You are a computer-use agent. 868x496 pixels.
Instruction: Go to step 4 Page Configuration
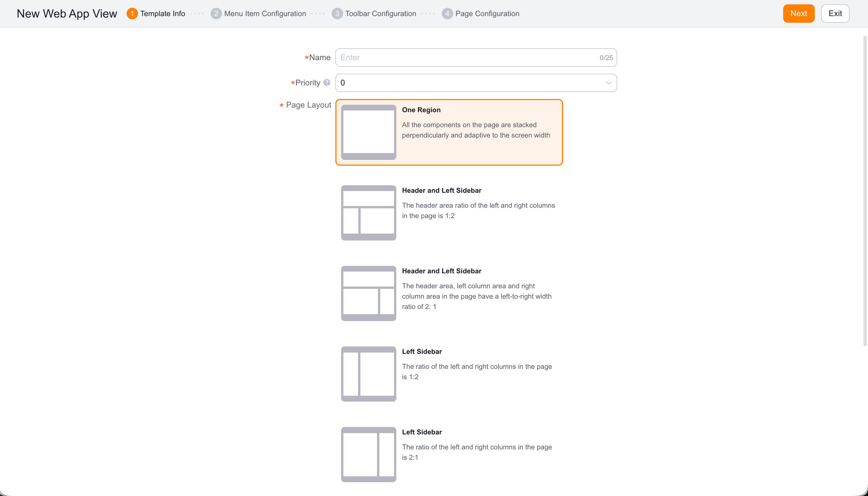[x=480, y=14]
